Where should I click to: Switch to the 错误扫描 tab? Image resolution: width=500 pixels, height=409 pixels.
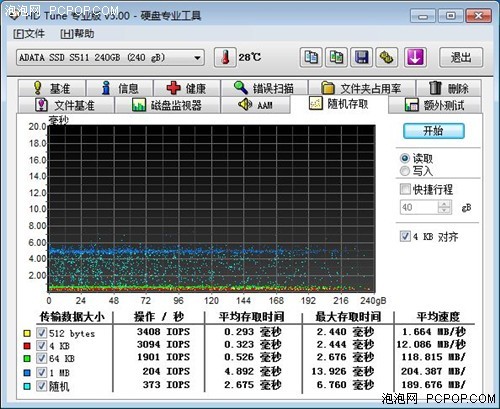coord(264,88)
